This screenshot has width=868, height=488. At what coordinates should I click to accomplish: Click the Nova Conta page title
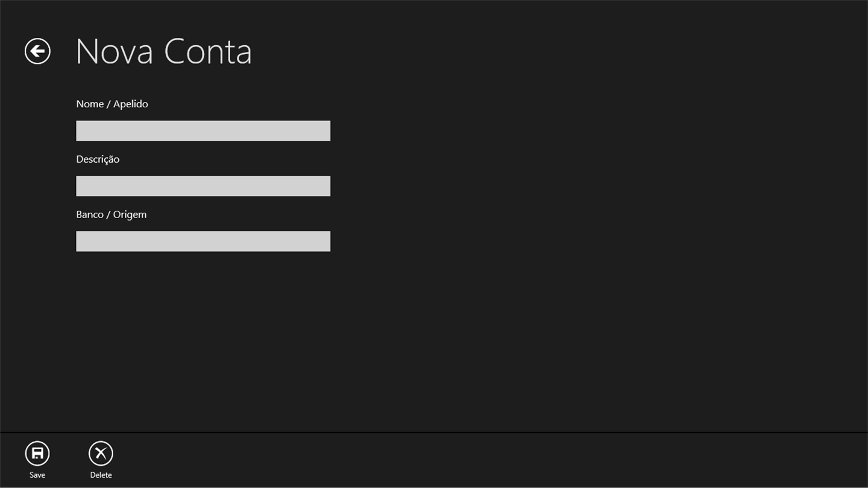[163, 51]
